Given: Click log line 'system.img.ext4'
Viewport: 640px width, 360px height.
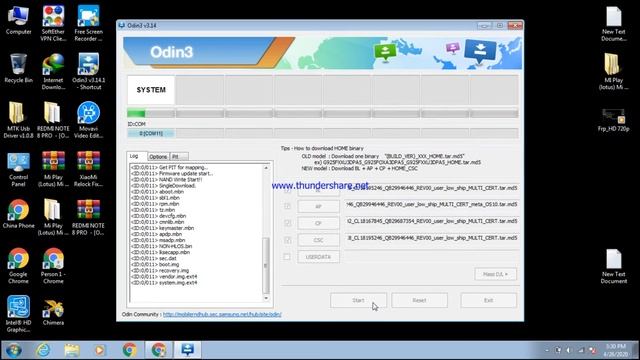Looking at the screenshot, I should (x=164, y=282).
